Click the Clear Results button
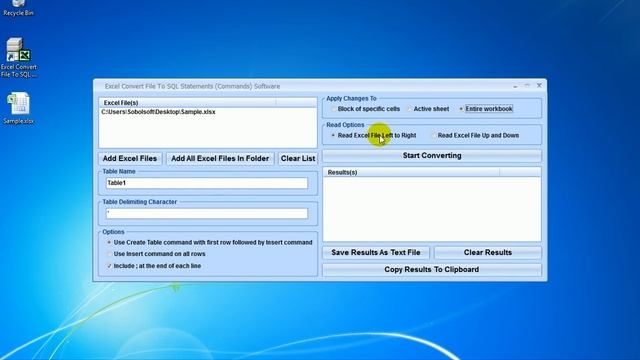Viewport: 640px width, 360px height. click(x=488, y=253)
